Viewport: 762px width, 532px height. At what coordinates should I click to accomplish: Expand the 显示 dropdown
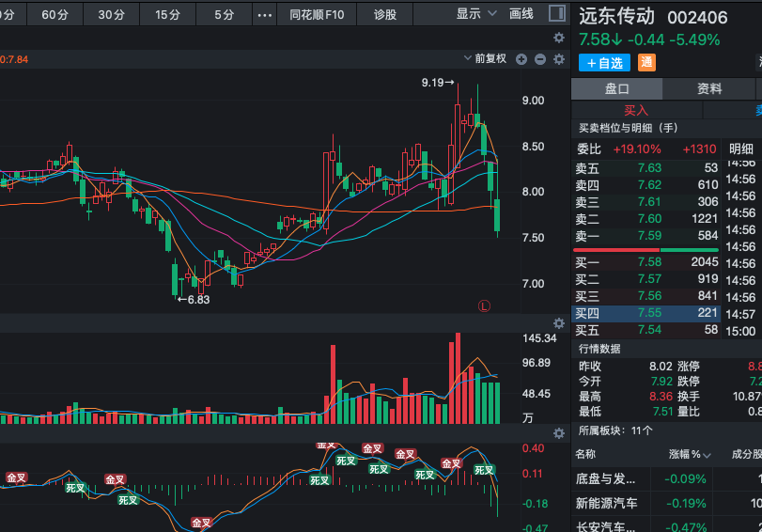[476, 13]
